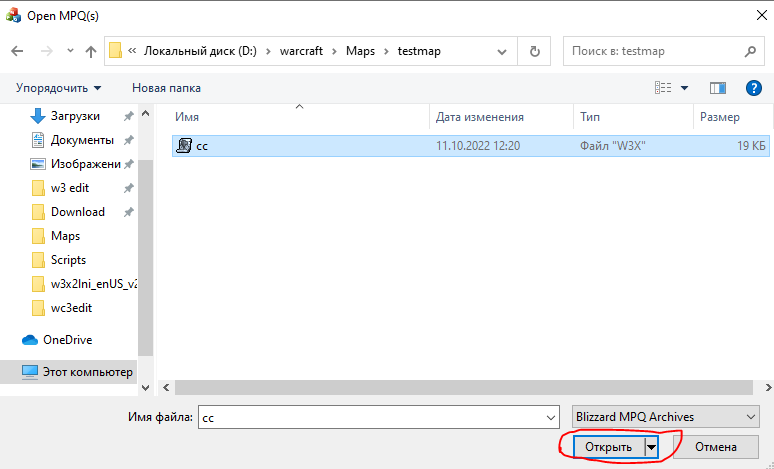
Task: Open Maps sidebar folder
Action: coord(65,236)
